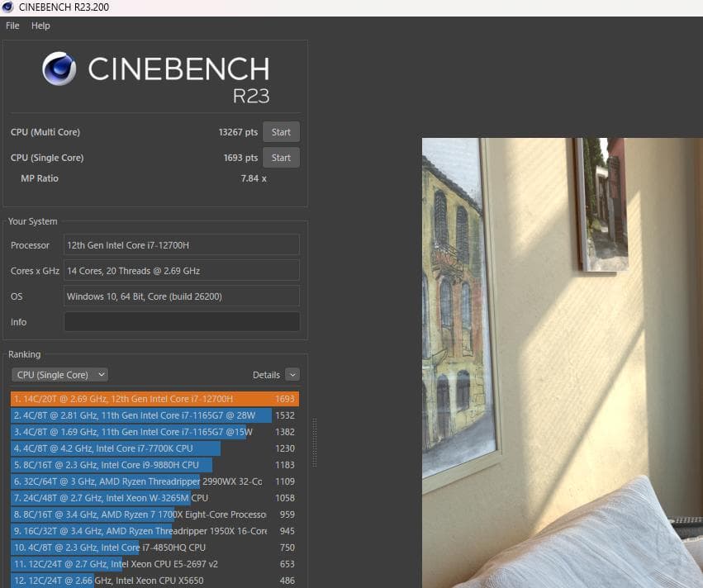Click the empty Info input field
The image size is (703, 588).
[x=182, y=322]
